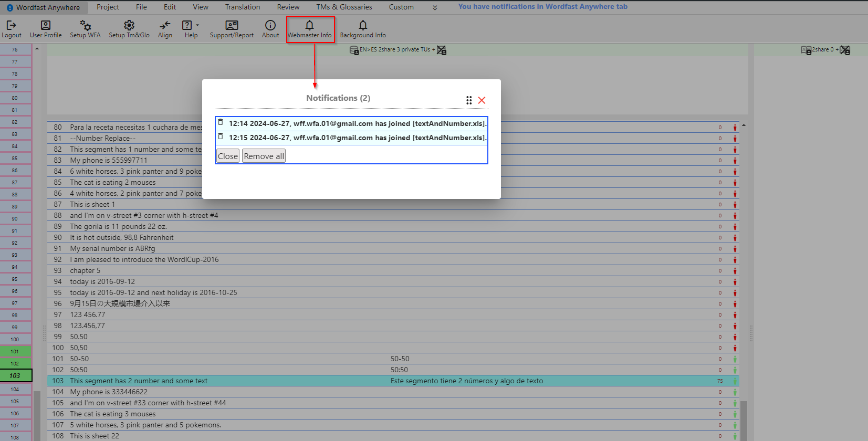
Task: Click the Close button in Notifications
Action: (228, 156)
